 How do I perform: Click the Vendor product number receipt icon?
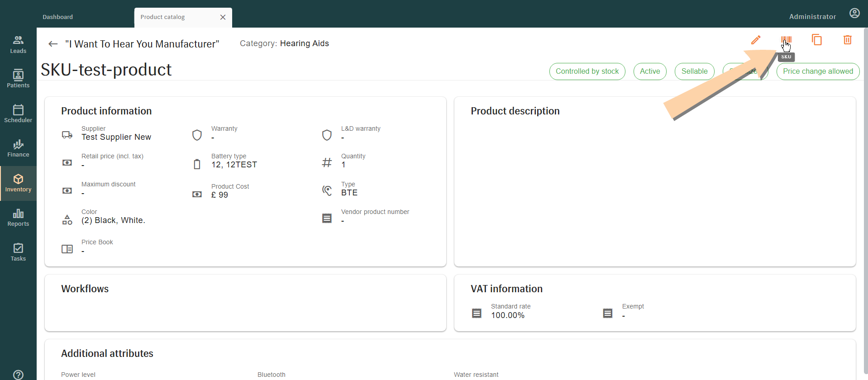[327, 218]
